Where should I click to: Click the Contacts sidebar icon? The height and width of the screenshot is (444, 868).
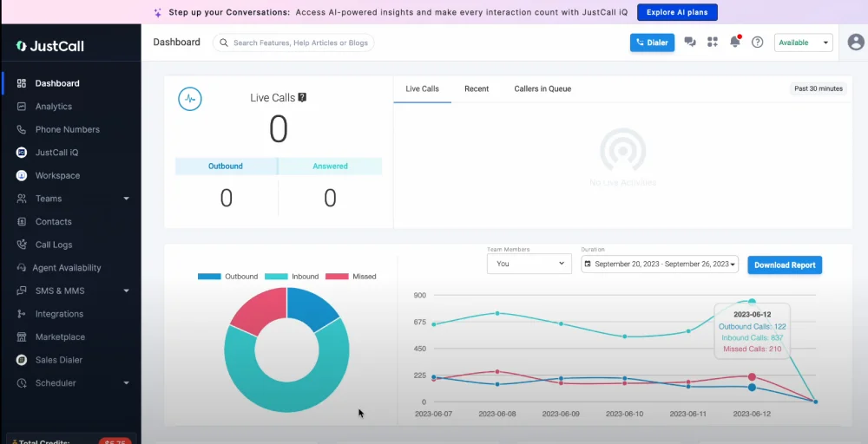pos(22,222)
